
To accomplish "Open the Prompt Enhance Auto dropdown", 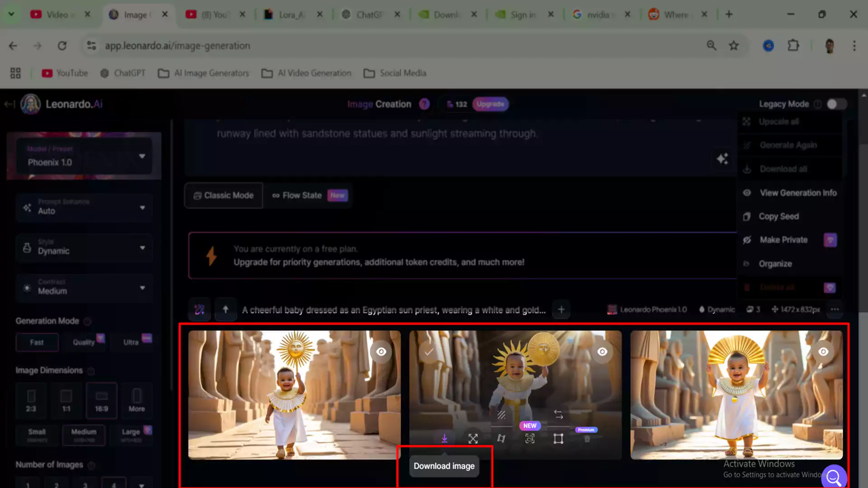I will [x=84, y=207].
